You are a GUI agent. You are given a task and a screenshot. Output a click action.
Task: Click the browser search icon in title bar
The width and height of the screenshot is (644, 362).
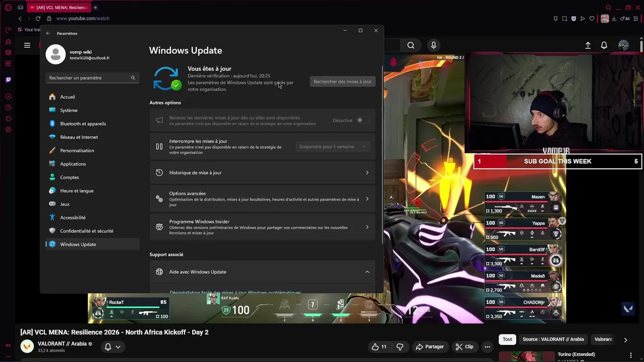pos(609,8)
